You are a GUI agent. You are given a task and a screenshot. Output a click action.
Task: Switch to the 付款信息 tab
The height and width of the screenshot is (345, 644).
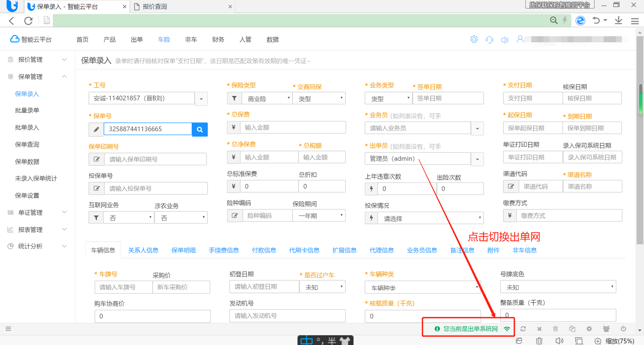tap(264, 250)
